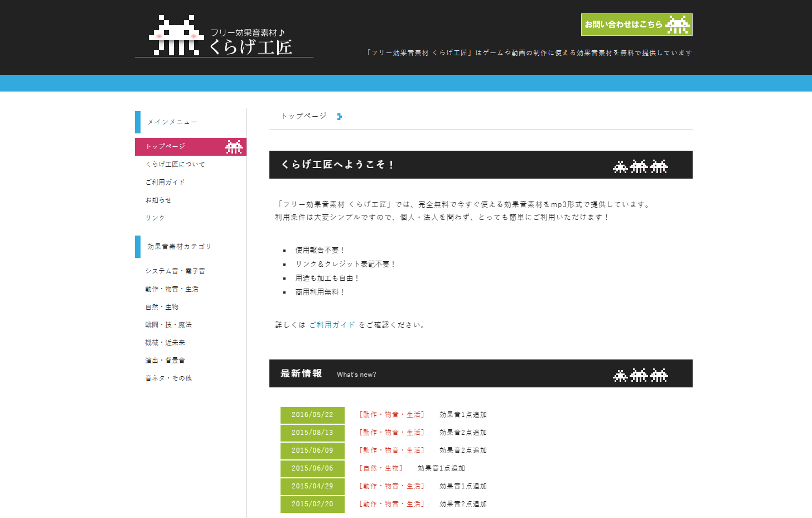The image size is (812, 518).
Task: Click リンク＆クレジット表記不要！ bullet text
Action: click(346, 264)
